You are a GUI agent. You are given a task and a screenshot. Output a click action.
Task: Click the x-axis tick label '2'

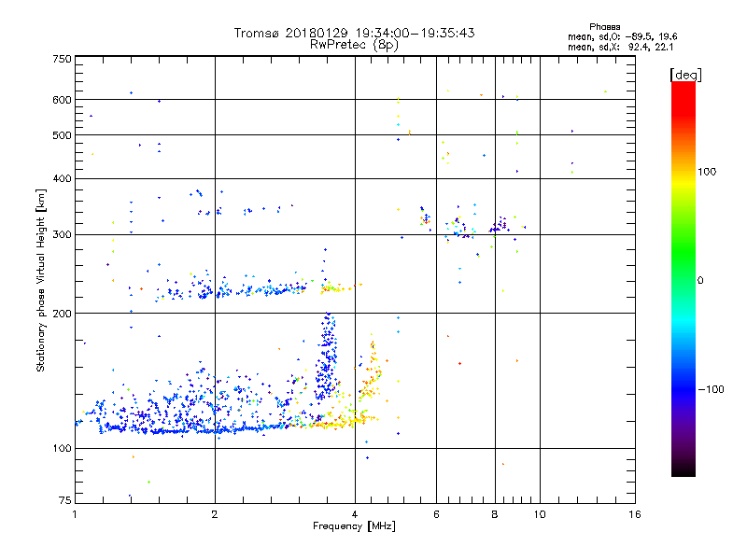click(x=215, y=514)
